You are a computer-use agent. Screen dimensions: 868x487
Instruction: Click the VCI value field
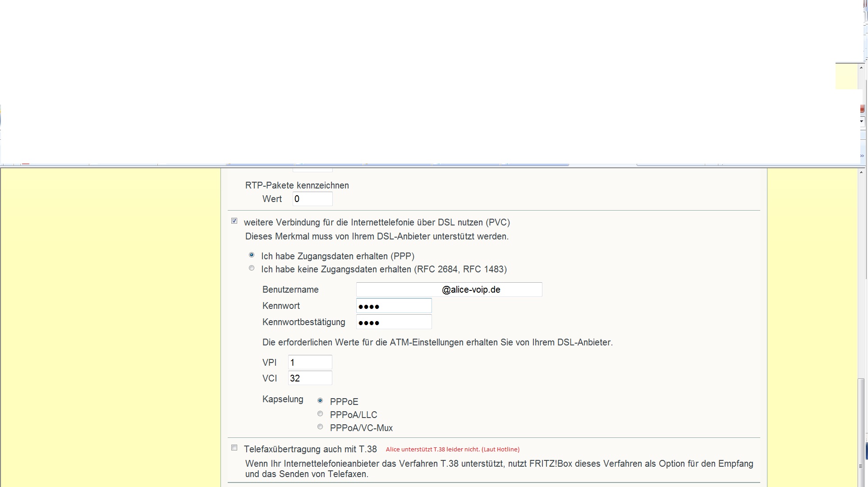pyautogui.click(x=310, y=378)
